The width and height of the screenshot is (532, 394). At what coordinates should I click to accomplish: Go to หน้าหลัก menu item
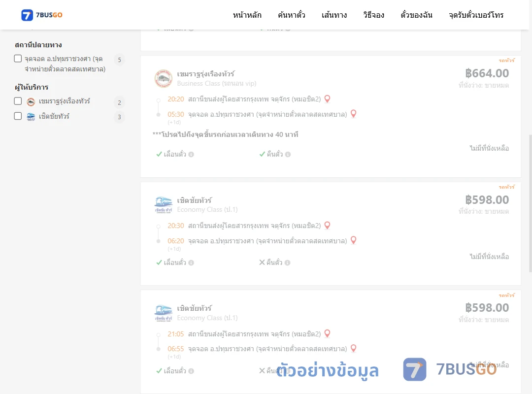click(x=247, y=15)
